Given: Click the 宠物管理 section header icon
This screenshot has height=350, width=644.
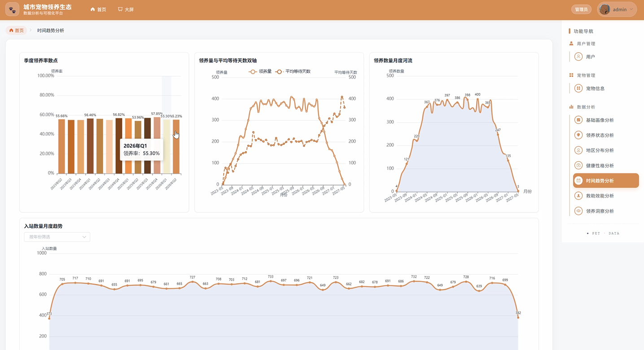Looking at the screenshot, I should [571, 75].
